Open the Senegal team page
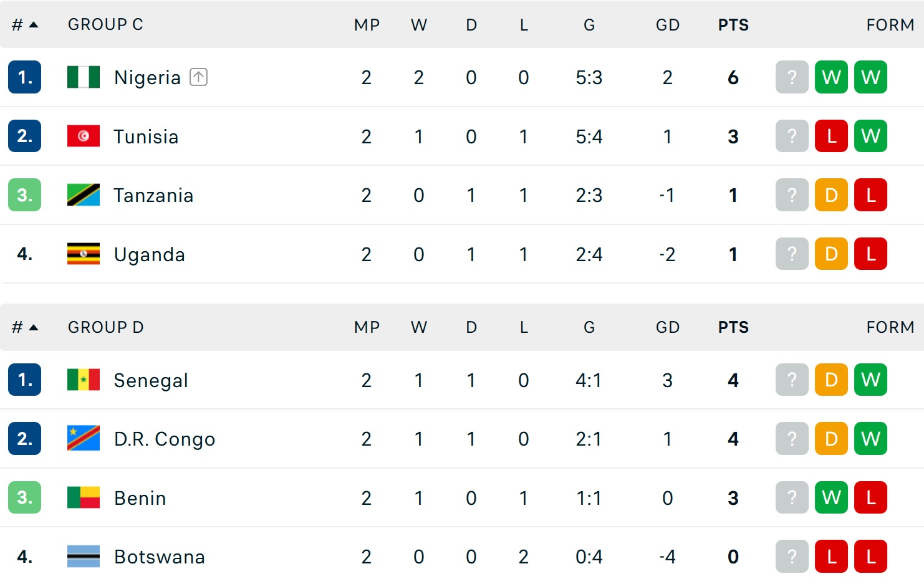The height and width of the screenshot is (584, 924). coord(151,380)
